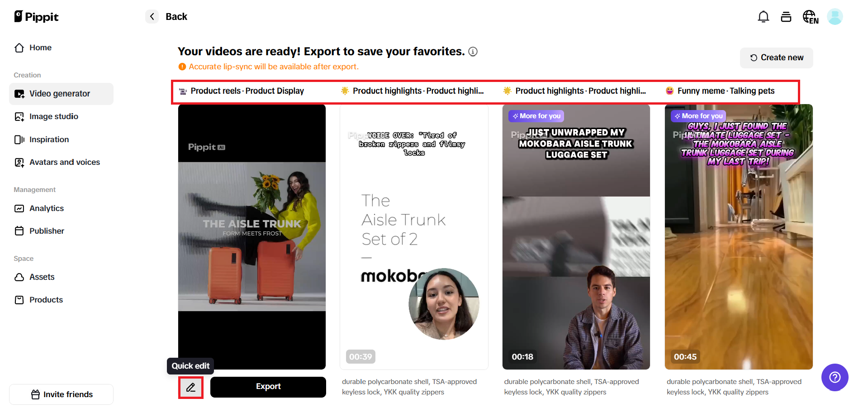Viewport: 868px width, 408px height.
Task: Click Create new to regenerate videos
Action: (x=776, y=58)
